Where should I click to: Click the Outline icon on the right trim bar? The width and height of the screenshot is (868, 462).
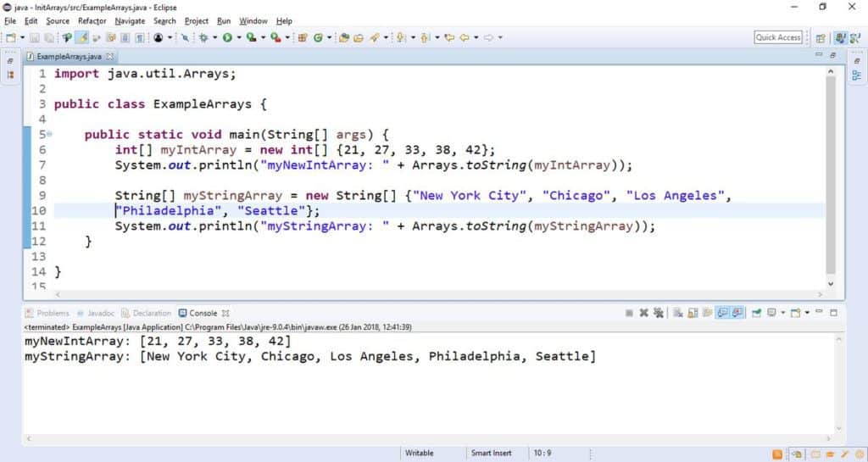(857, 75)
